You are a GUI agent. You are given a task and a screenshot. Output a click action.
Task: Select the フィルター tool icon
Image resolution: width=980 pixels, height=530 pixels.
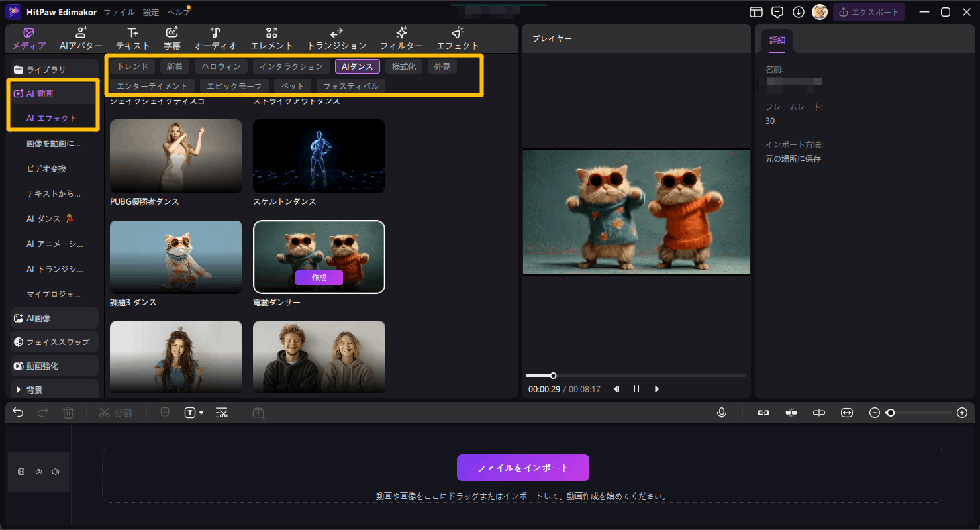(x=401, y=38)
